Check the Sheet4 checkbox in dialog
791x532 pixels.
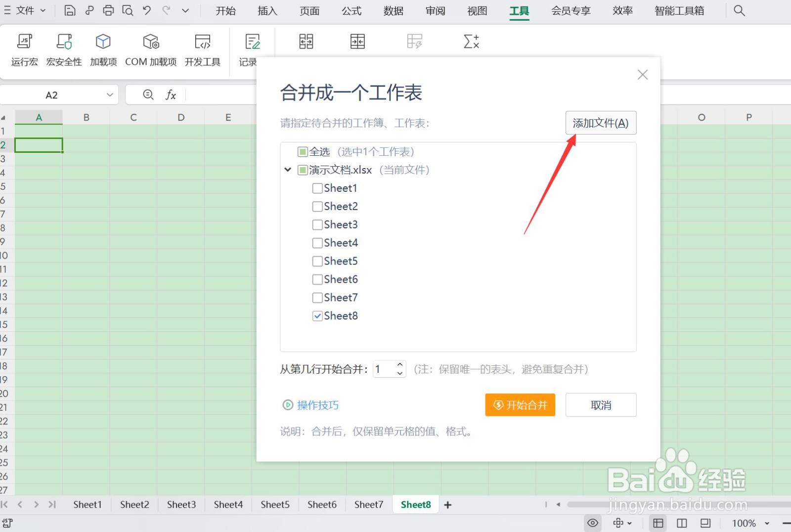coord(317,243)
